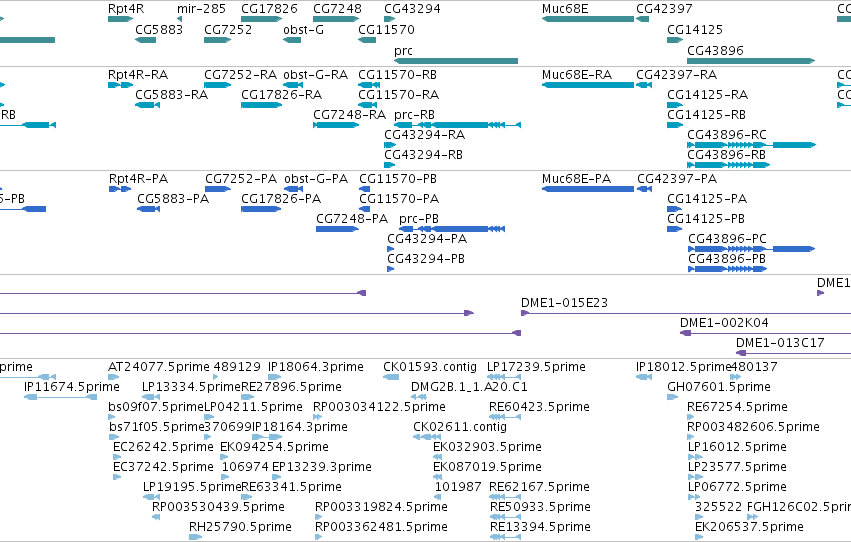This screenshot has height=542, width=851.
Task: Click the obst-G gene label
Action: (x=303, y=29)
